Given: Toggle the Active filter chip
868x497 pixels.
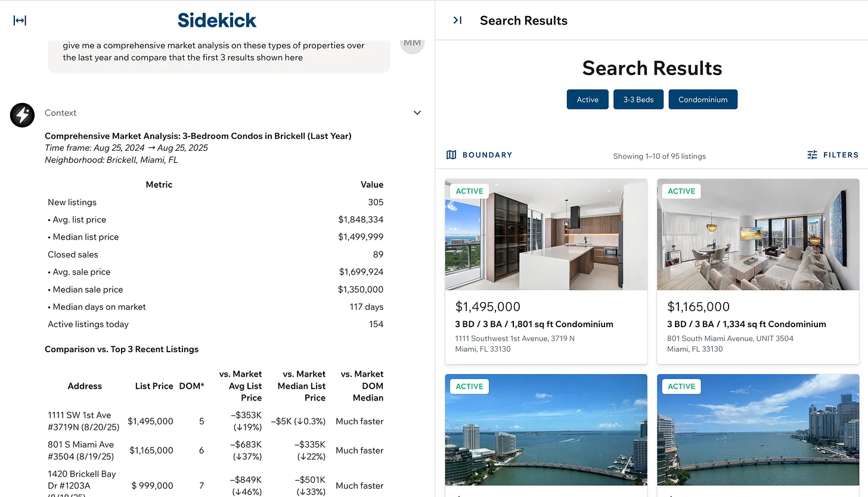Looking at the screenshot, I should coord(587,100).
